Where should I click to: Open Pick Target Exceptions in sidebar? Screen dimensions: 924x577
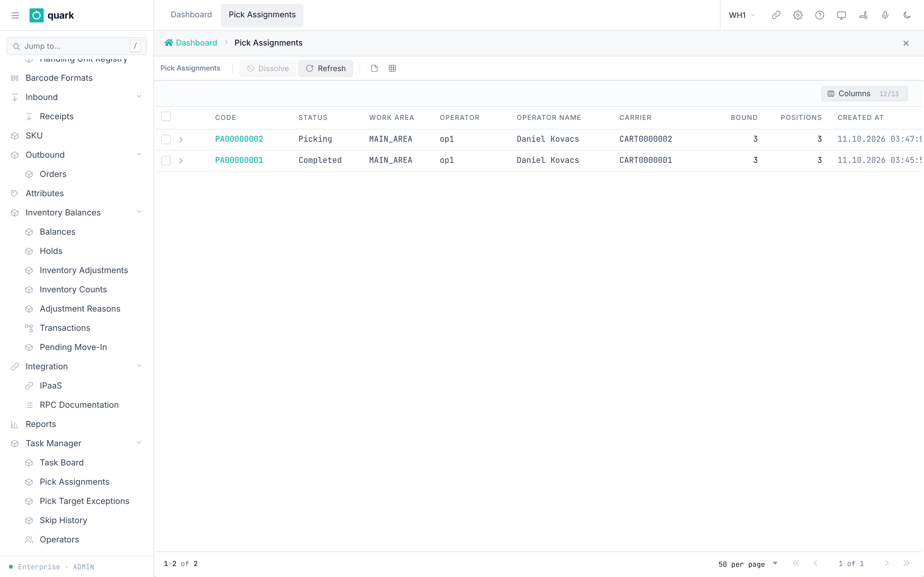point(84,501)
